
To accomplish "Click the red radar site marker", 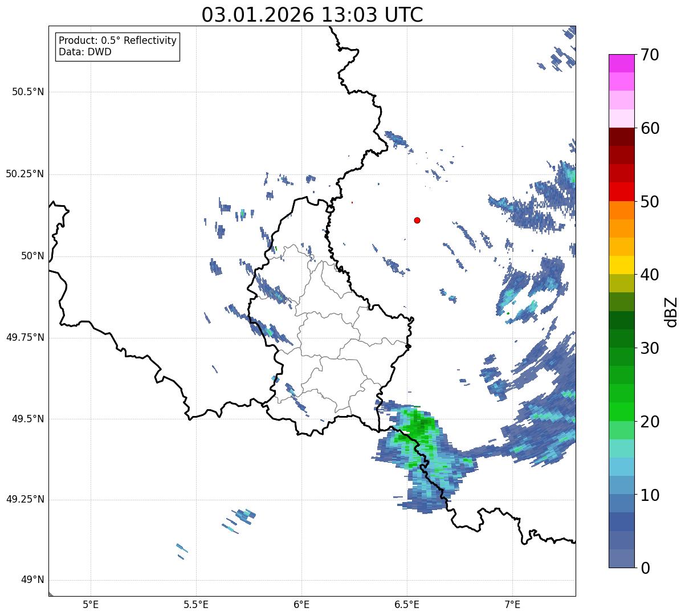I will [x=417, y=221].
